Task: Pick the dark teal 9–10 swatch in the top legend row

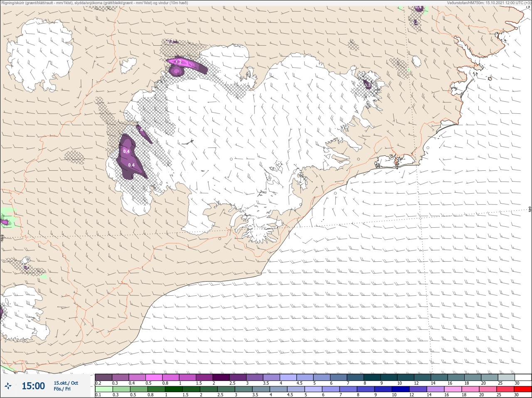Action: [x=389, y=377]
